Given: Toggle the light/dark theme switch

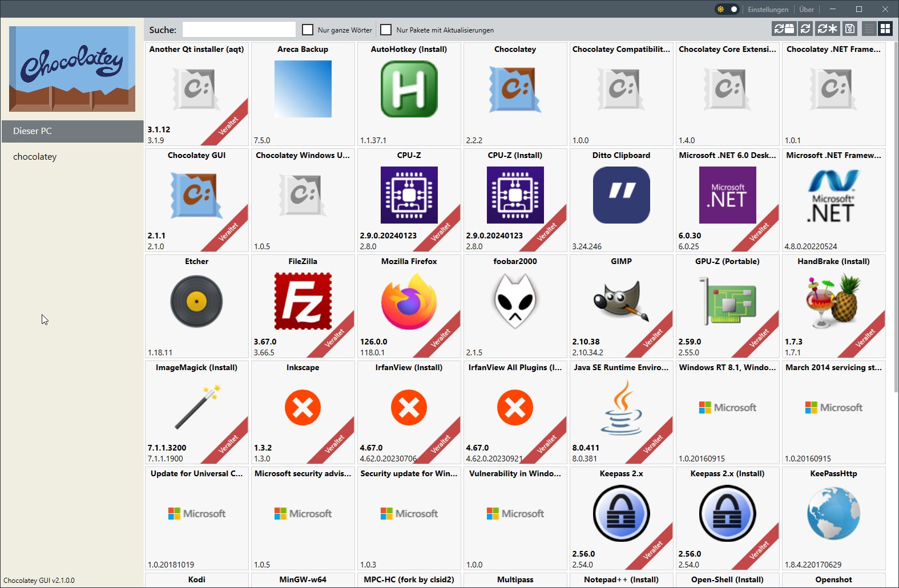Looking at the screenshot, I should 727,9.
